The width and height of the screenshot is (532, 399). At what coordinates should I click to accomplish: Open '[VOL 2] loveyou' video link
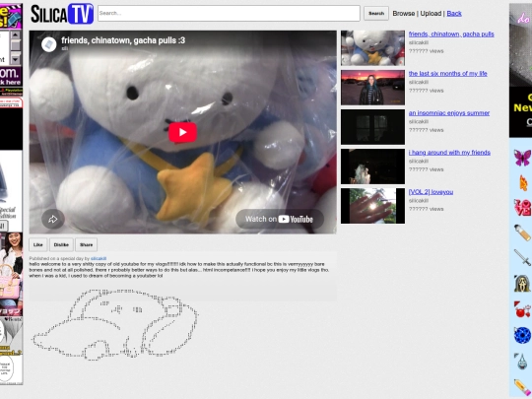coord(431,192)
